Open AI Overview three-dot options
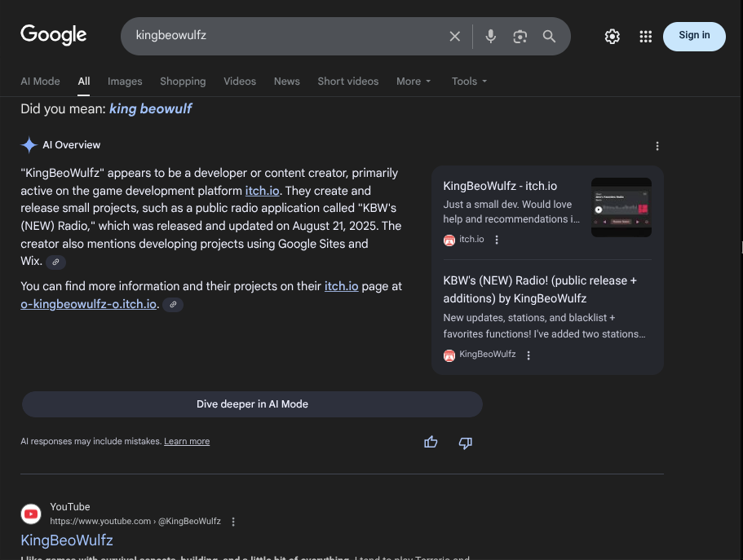This screenshot has height=560, width=743. pyautogui.click(x=657, y=146)
